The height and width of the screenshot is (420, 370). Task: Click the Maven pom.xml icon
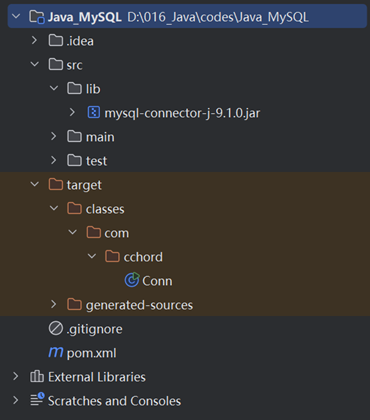click(56, 352)
